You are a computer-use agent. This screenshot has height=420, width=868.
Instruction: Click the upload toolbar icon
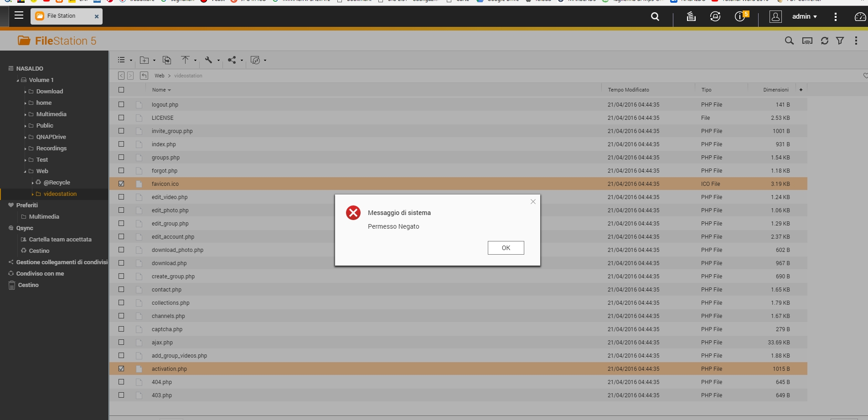coord(185,60)
